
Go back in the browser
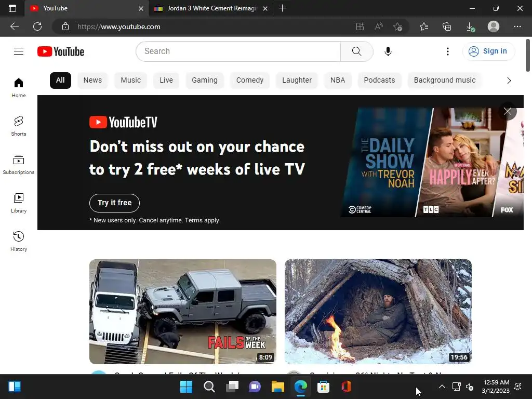(x=14, y=26)
